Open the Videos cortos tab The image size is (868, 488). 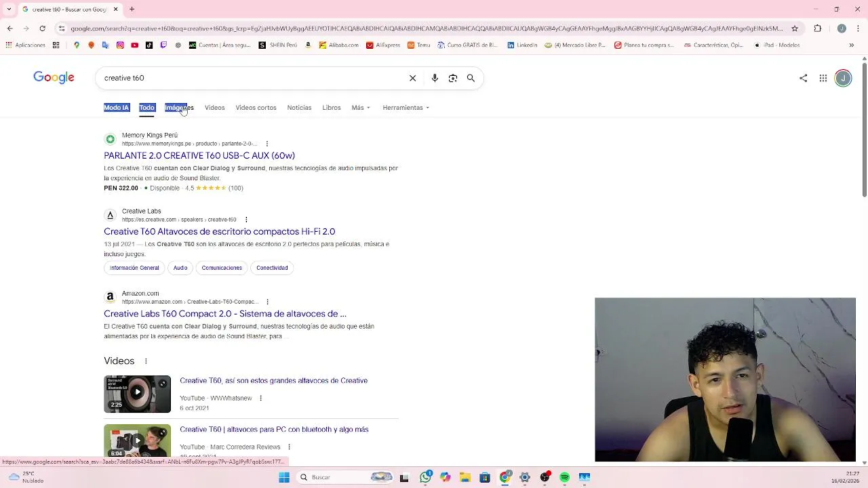tap(256, 108)
